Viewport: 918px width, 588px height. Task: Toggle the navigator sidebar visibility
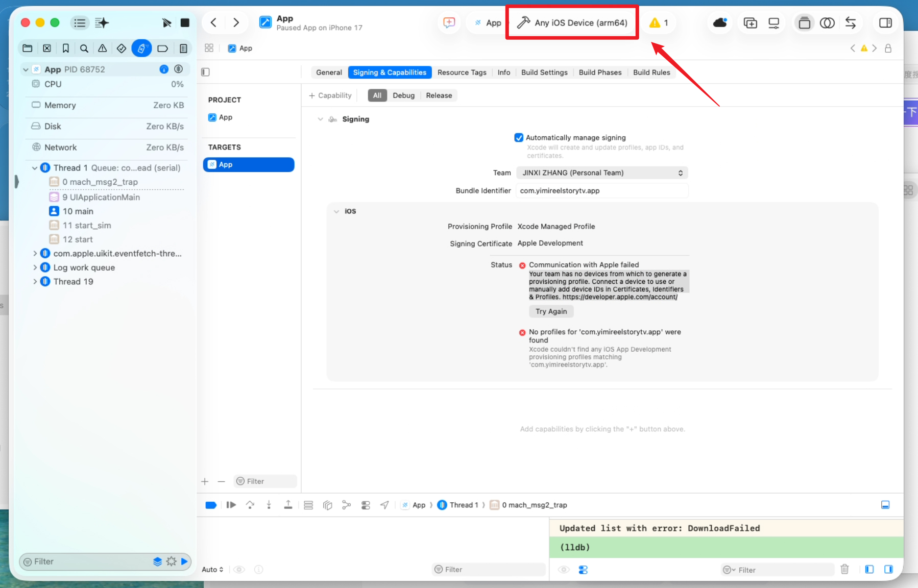[79, 22]
